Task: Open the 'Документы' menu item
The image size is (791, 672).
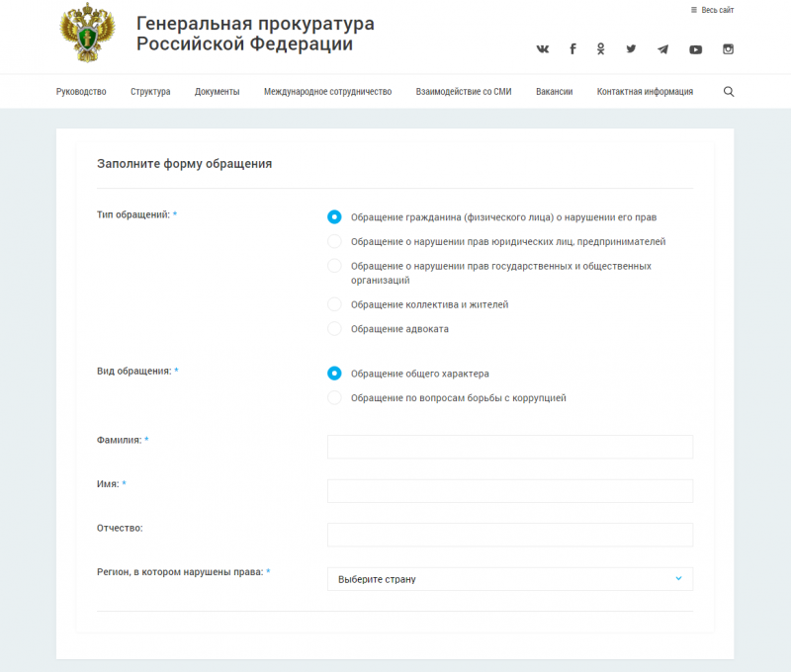Action: click(217, 92)
